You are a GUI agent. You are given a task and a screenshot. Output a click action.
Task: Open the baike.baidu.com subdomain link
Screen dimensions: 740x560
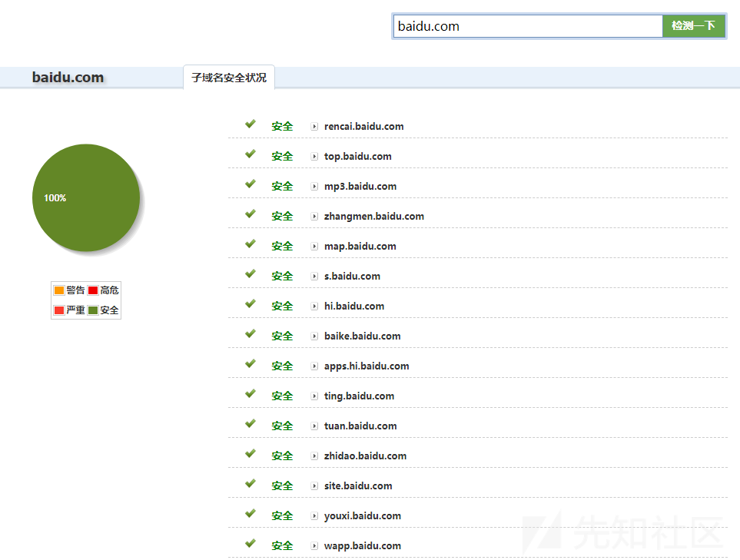(363, 336)
